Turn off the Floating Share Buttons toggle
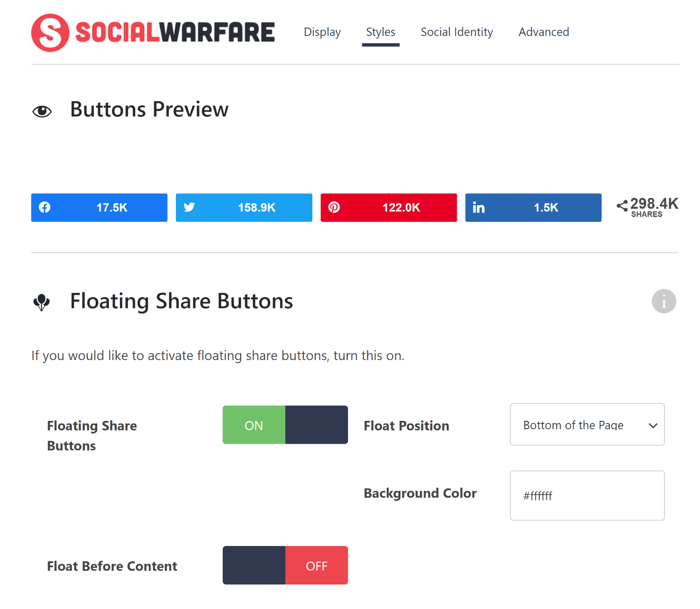Viewport: 700px width, 609px height. (285, 425)
